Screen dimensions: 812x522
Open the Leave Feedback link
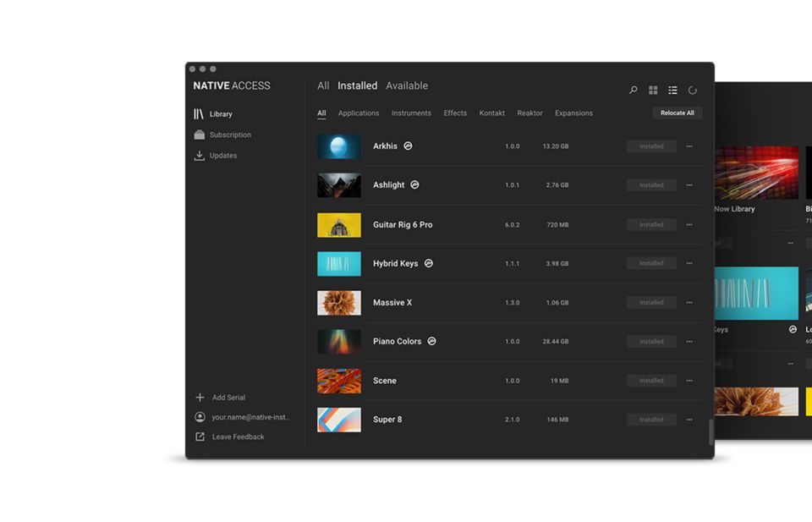click(x=238, y=437)
